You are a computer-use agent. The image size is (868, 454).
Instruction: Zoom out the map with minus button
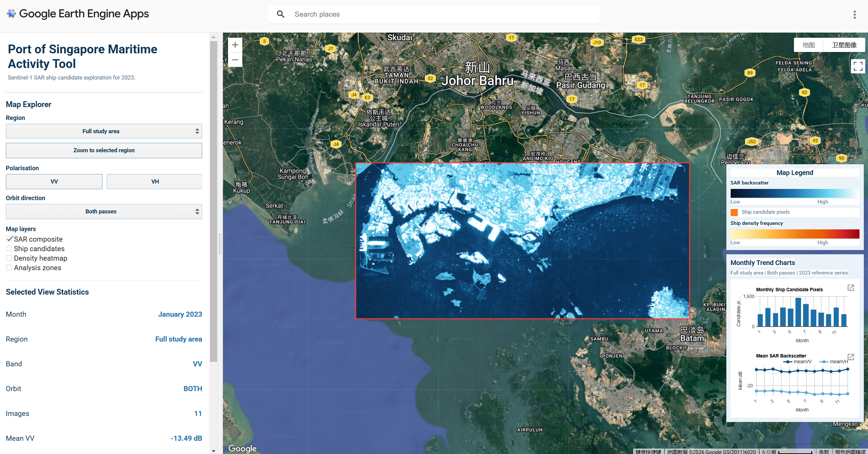[235, 60]
